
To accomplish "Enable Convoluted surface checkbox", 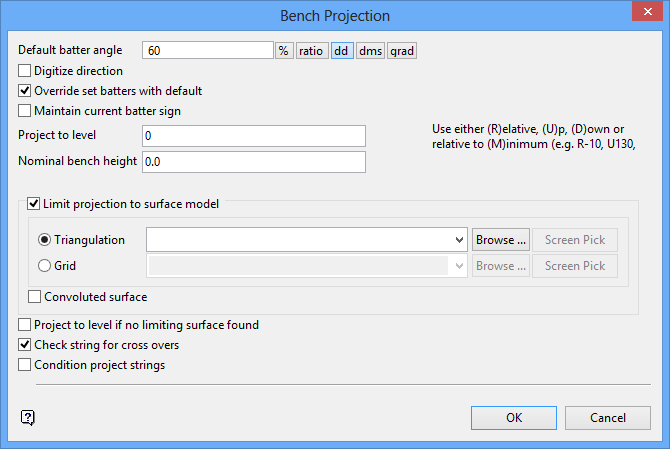I will click(36, 297).
